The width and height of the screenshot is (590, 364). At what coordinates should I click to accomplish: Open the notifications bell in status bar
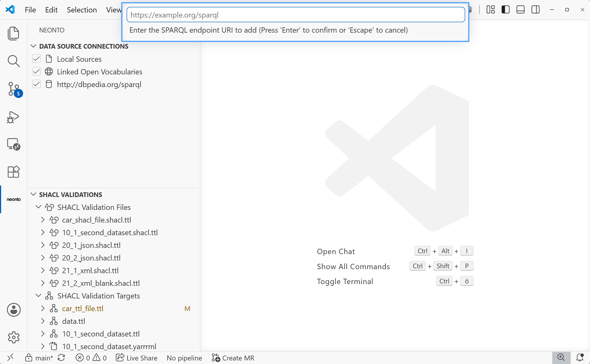[x=580, y=358]
